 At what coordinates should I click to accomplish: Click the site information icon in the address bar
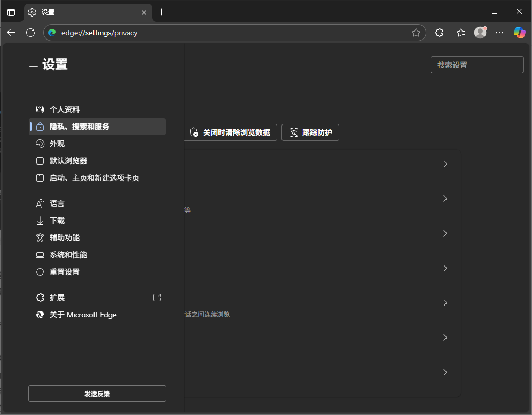tap(51, 32)
